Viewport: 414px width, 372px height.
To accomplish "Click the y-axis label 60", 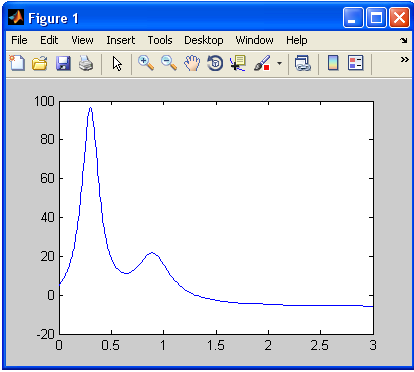I will point(47,178).
